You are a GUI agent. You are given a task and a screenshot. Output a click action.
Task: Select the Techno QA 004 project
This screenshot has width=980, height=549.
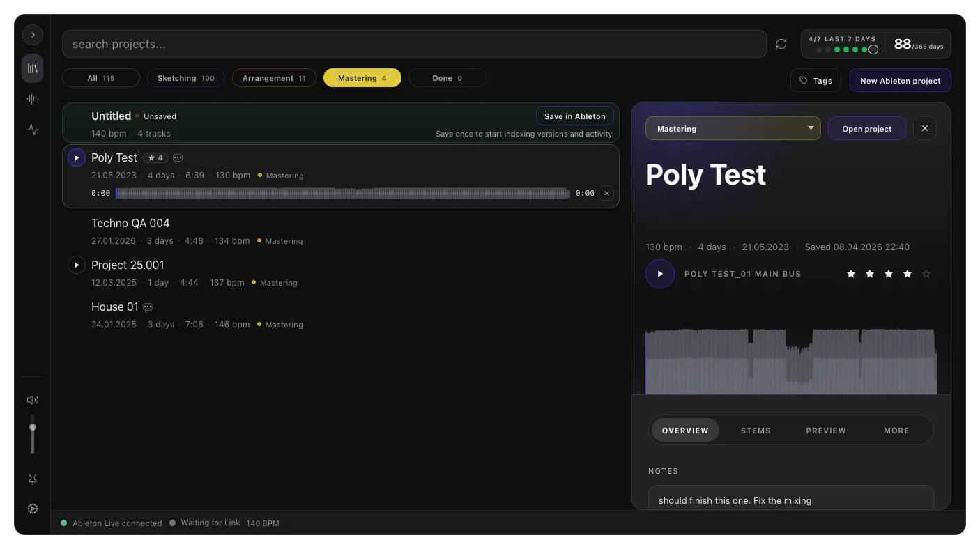click(x=340, y=231)
